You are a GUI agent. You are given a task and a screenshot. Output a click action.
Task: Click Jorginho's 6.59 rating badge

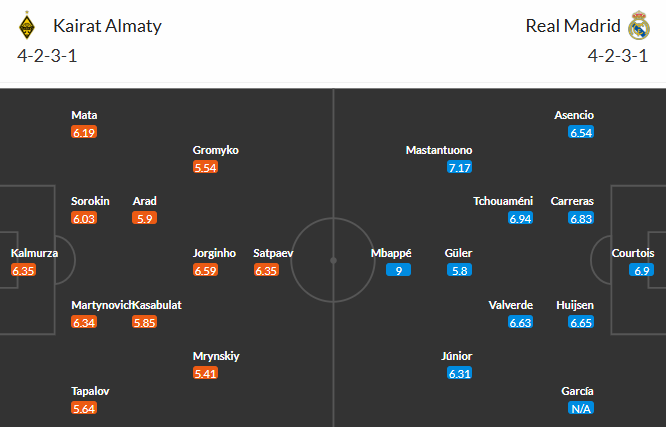(x=205, y=270)
